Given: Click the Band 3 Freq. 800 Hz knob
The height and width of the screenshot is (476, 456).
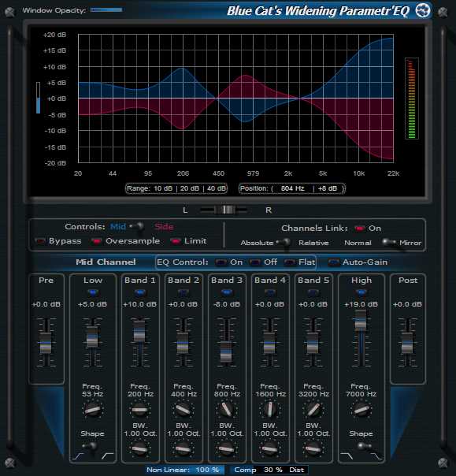Looking at the screenshot, I should 226,409.
